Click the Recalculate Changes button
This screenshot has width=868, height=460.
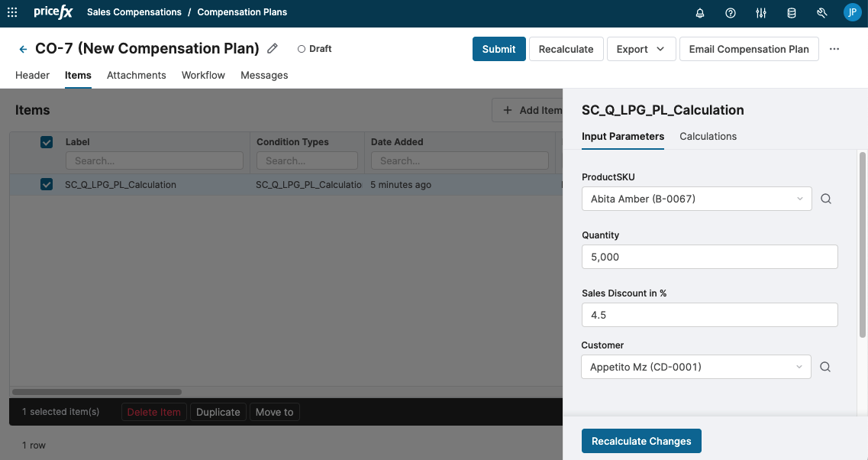point(641,441)
